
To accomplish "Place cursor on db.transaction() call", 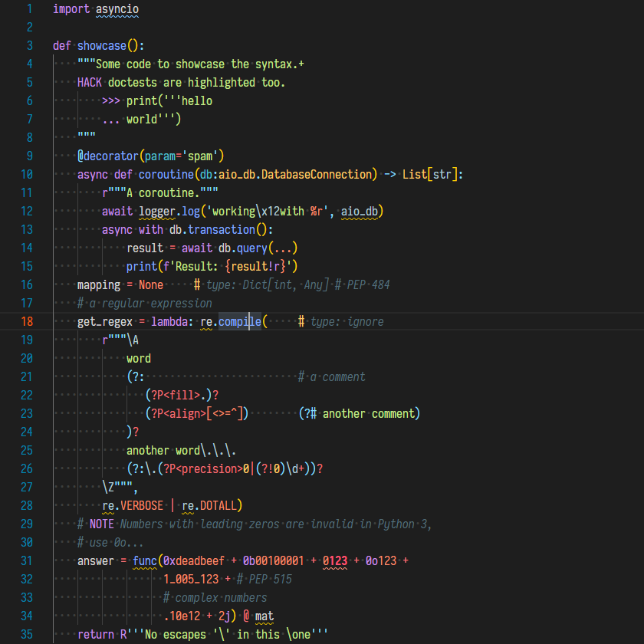I will [221, 229].
